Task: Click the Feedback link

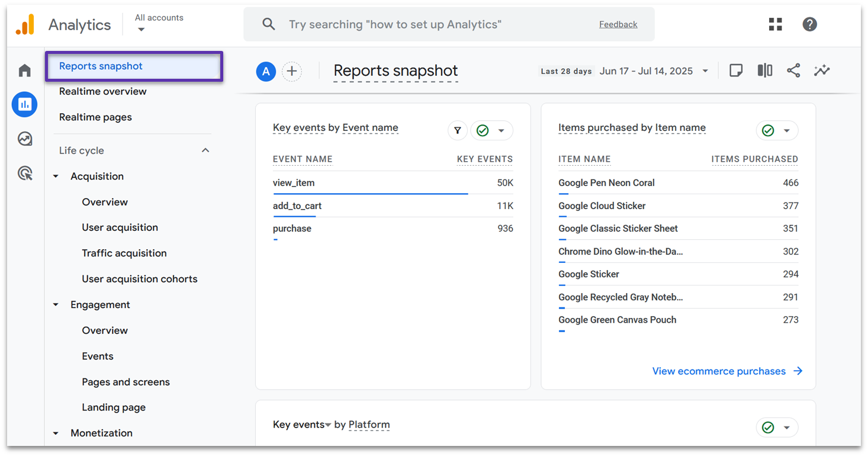Action: coord(618,24)
